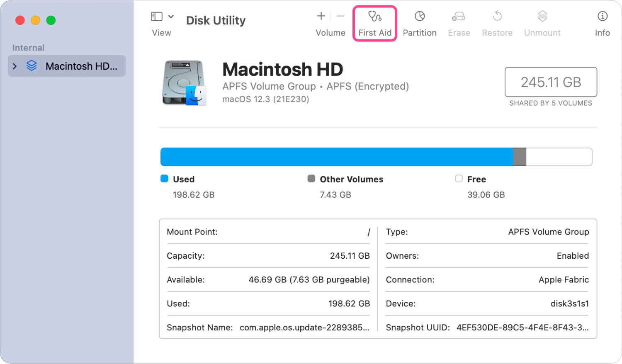Minimize the window with yellow button
The height and width of the screenshot is (364, 622).
pyautogui.click(x=36, y=20)
